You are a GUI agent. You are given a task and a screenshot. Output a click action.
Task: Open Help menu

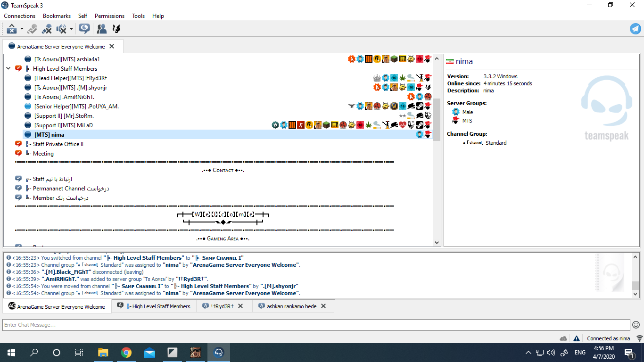[158, 16]
